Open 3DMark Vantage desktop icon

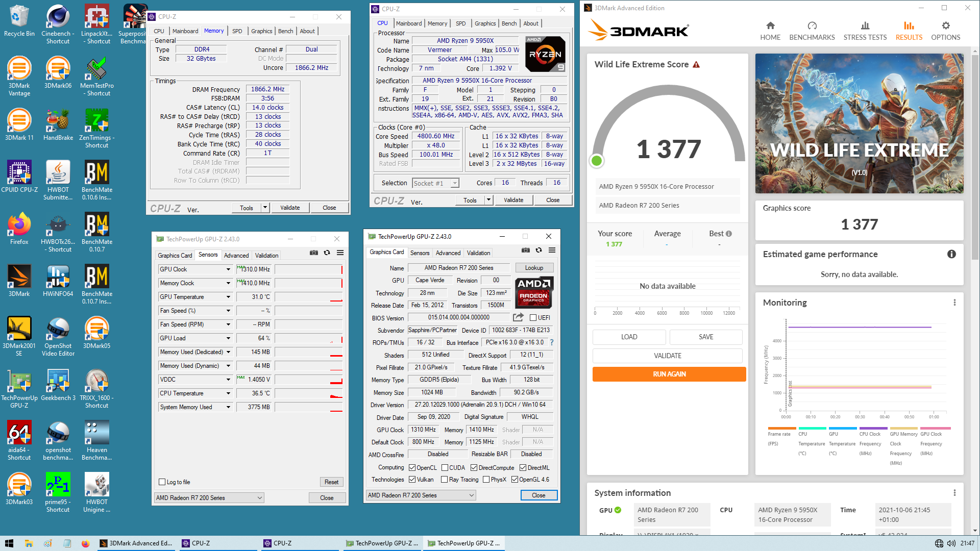(19, 76)
